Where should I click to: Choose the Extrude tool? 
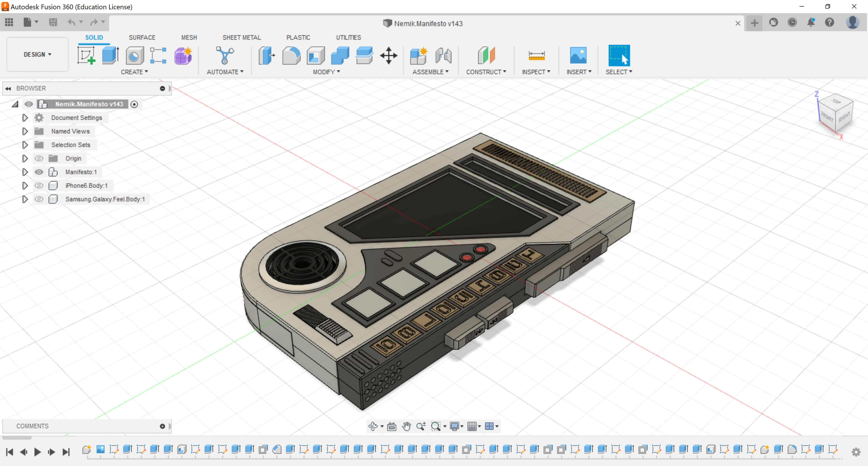110,55
